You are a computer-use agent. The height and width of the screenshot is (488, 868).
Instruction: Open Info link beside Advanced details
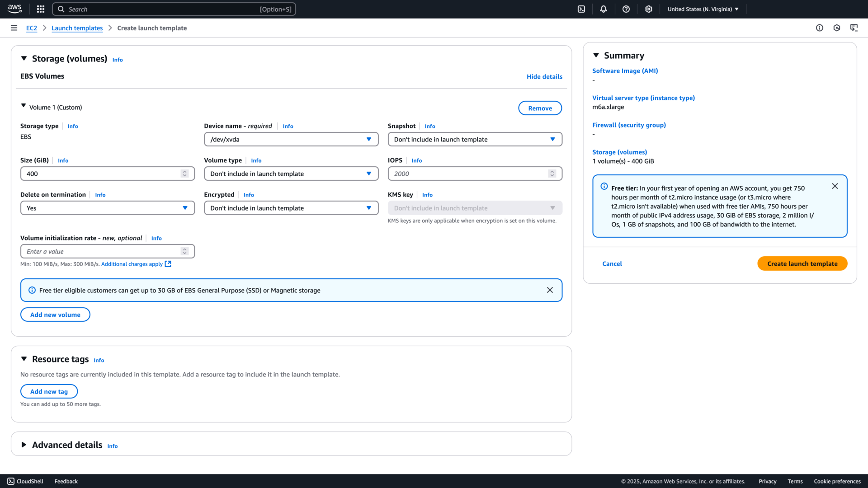pos(113,446)
